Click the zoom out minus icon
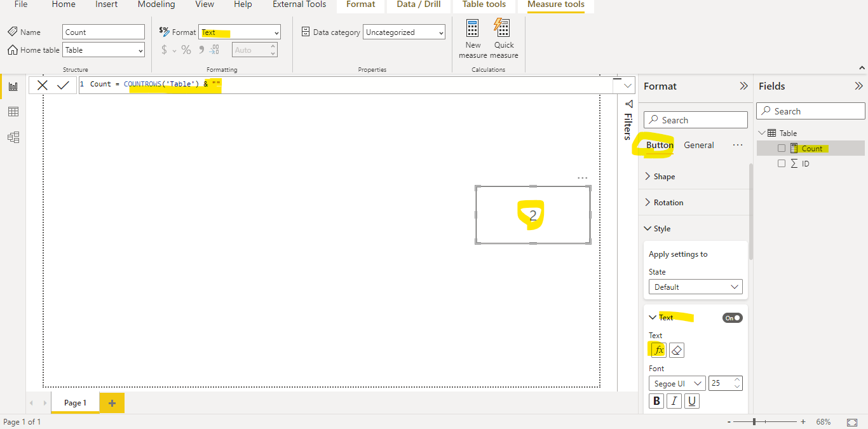This screenshot has height=429, width=868. (x=730, y=422)
